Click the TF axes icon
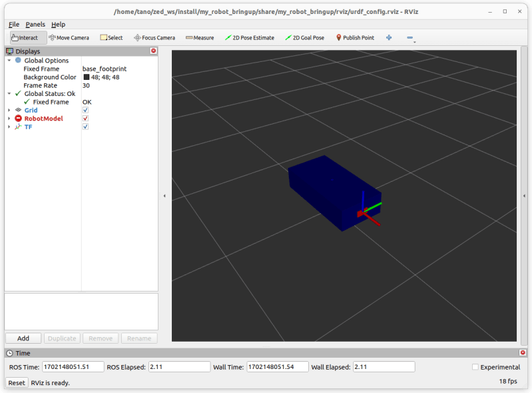Viewport: 532px width, 393px height. pyautogui.click(x=19, y=127)
